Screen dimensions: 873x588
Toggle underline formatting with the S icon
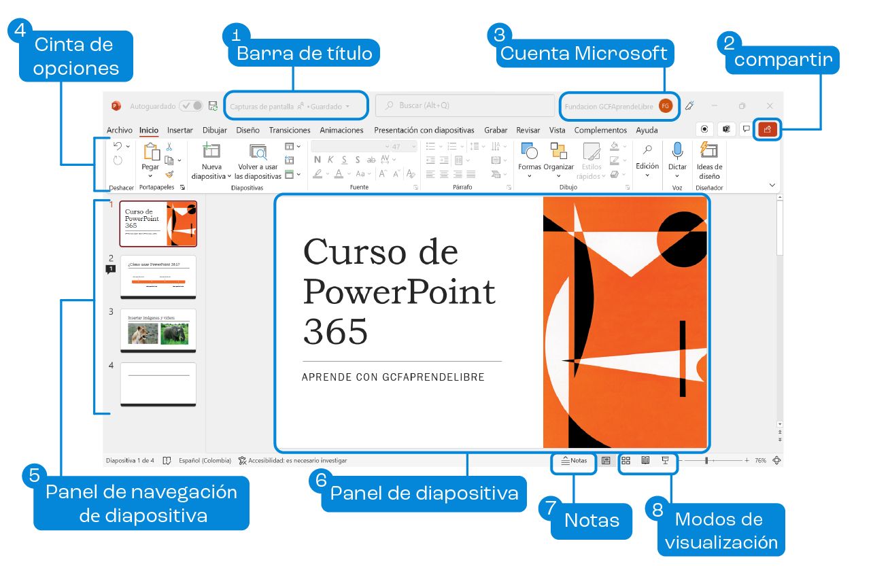tap(345, 160)
